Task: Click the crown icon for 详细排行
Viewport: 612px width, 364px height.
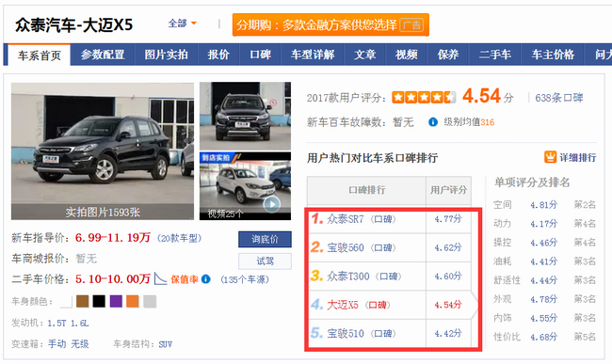Action: pos(550,157)
